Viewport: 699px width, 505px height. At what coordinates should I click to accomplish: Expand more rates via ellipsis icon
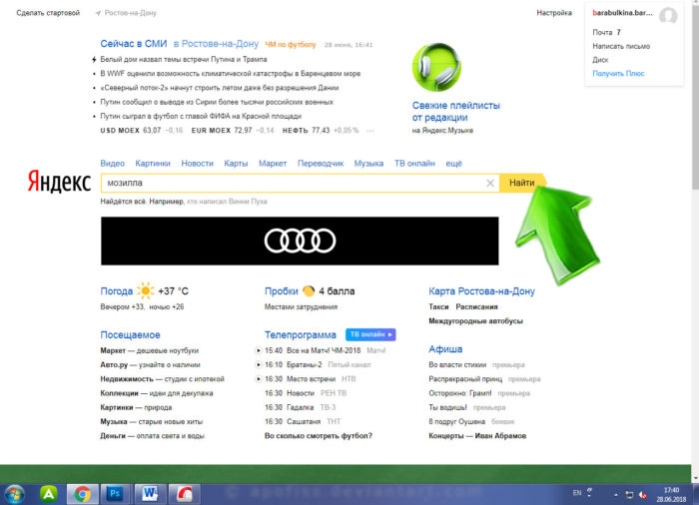point(370,131)
